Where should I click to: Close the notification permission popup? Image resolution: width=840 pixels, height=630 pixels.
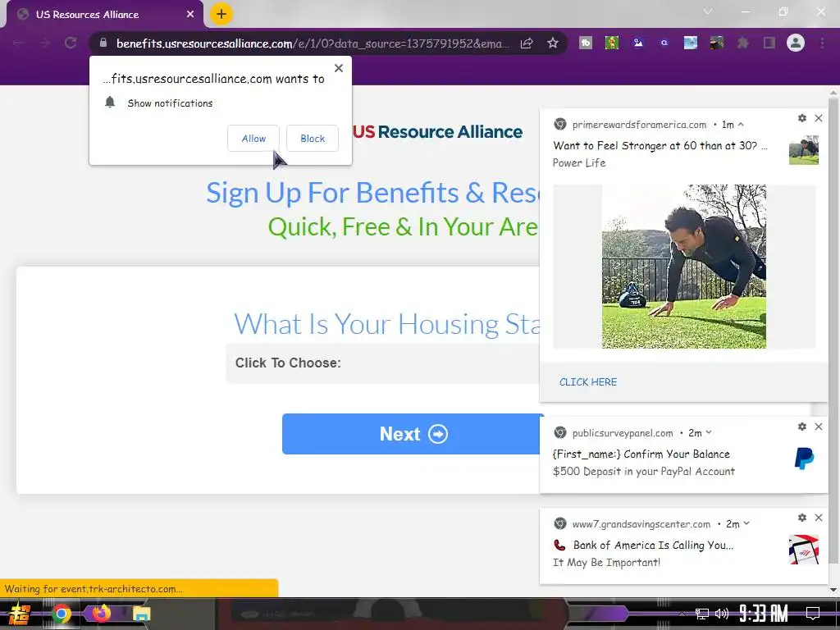coord(339,68)
